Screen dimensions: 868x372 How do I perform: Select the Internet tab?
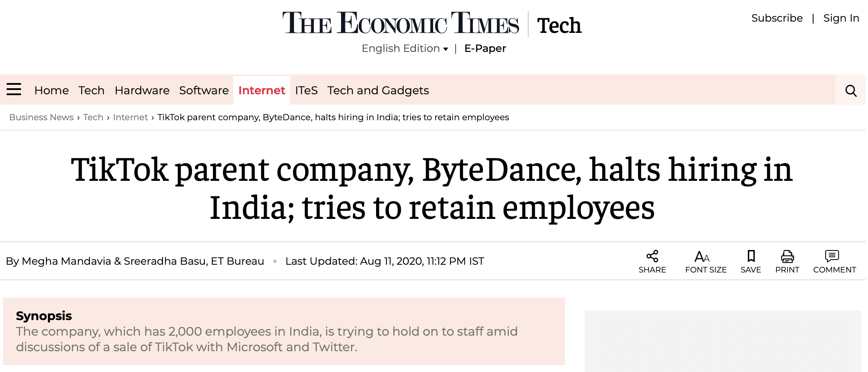(x=262, y=90)
